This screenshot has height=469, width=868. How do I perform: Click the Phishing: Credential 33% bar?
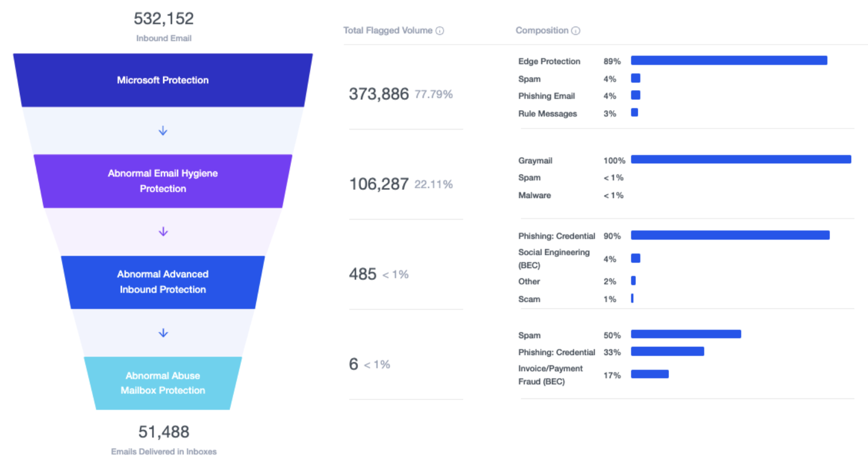[x=667, y=351]
